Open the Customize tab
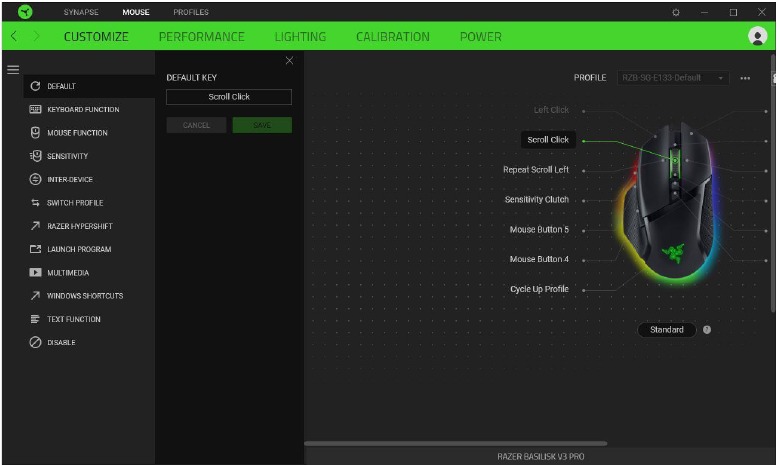The width and height of the screenshot is (777, 466). click(96, 37)
